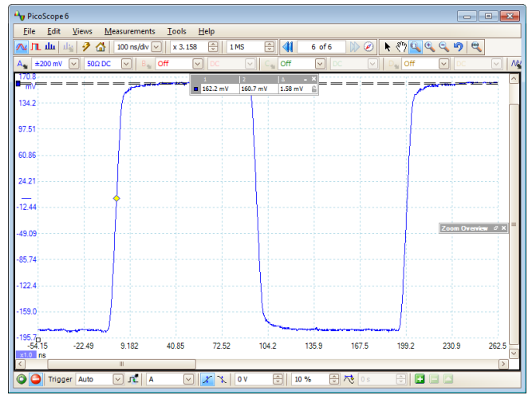The image size is (532, 399).
Task: Select rising edge trigger icon
Action: [x=207, y=379]
